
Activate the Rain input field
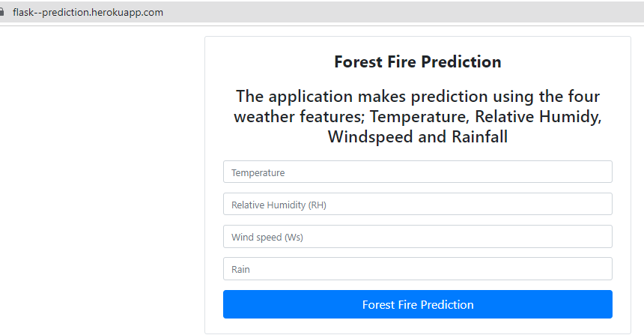click(418, 269)
